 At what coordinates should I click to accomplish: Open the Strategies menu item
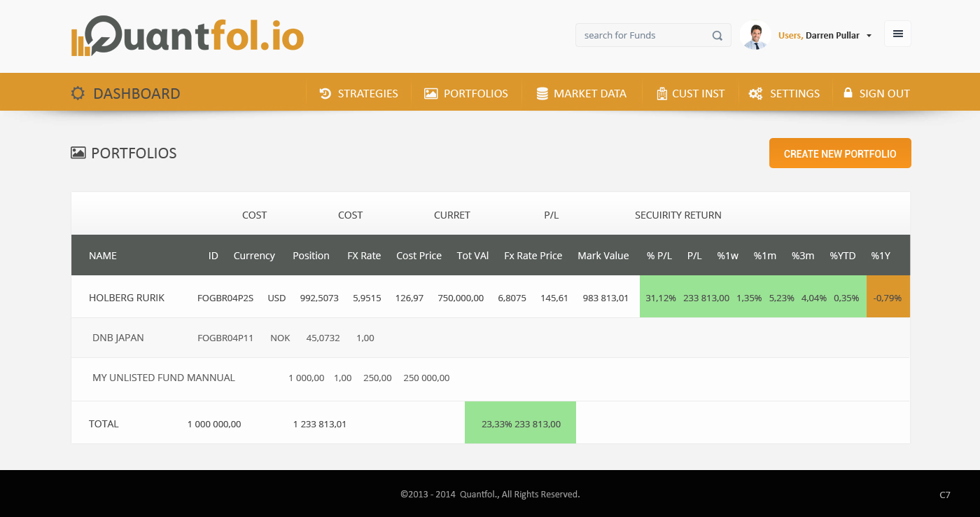(368, 93)
